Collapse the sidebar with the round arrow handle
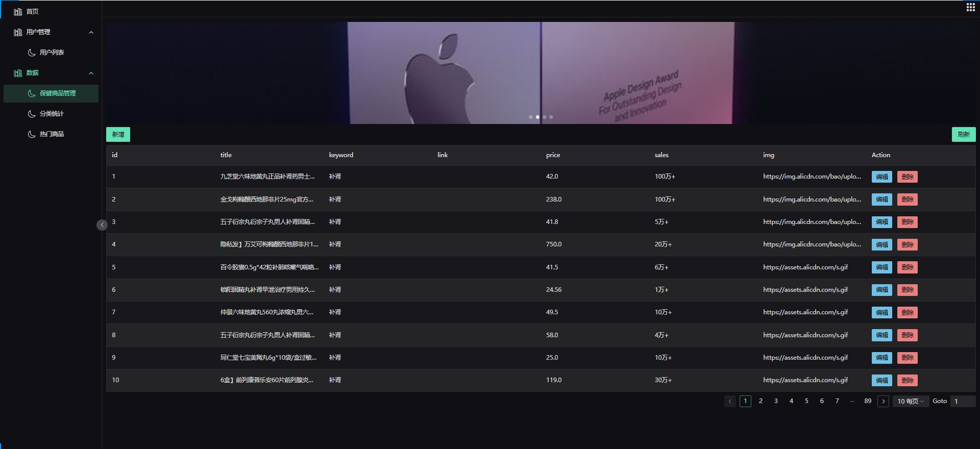Viewport: 980px width, 449px height. tap(102, 224)
